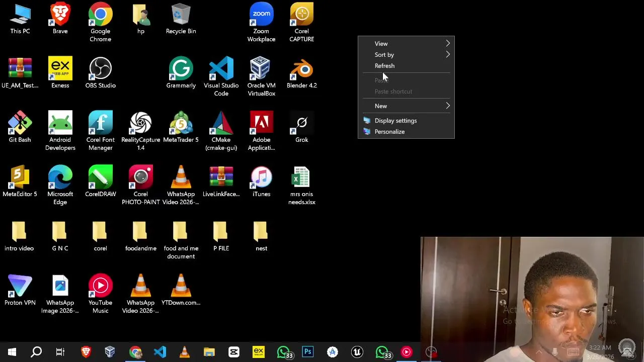This screenshot has width=644, height=362.
Task: Select the Recycle Bin icon
Action: pos(181,19)
